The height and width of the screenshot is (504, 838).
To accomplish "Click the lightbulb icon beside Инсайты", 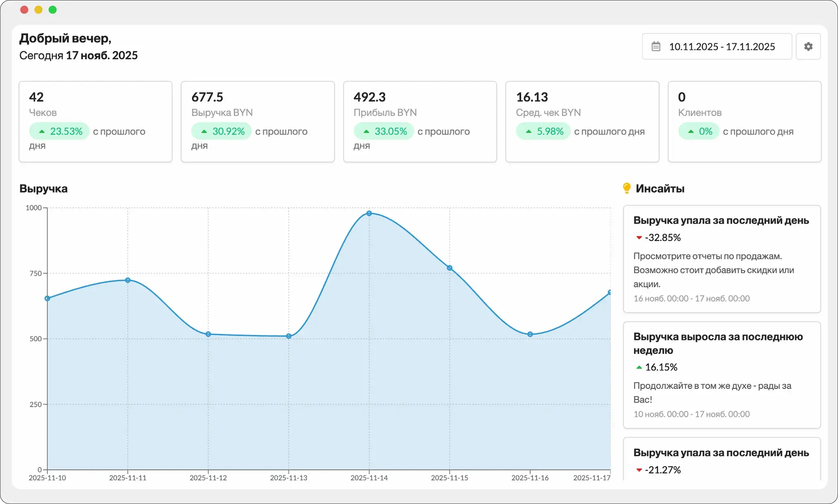I will point(627,188).
